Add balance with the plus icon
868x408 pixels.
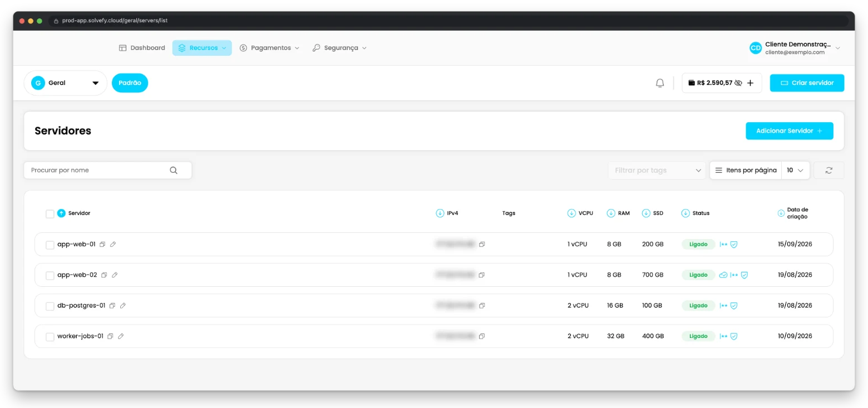click(750, 83)
